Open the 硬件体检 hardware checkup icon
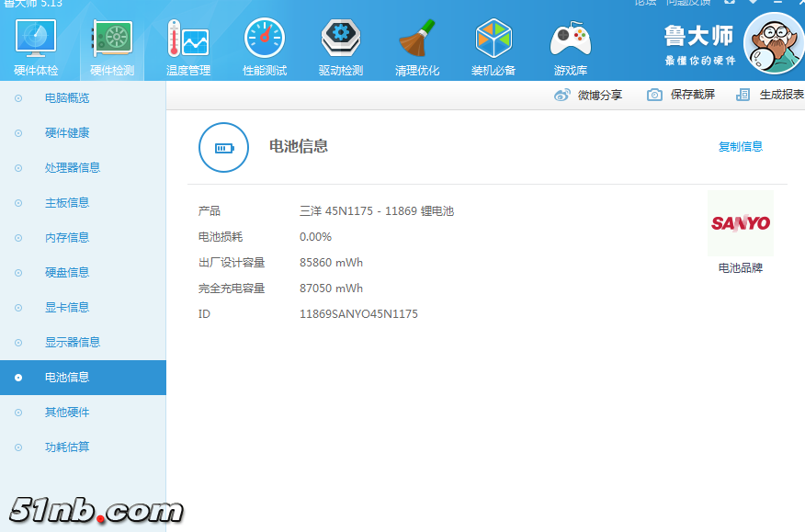805x532 pixels. click(x=36, y=40)
